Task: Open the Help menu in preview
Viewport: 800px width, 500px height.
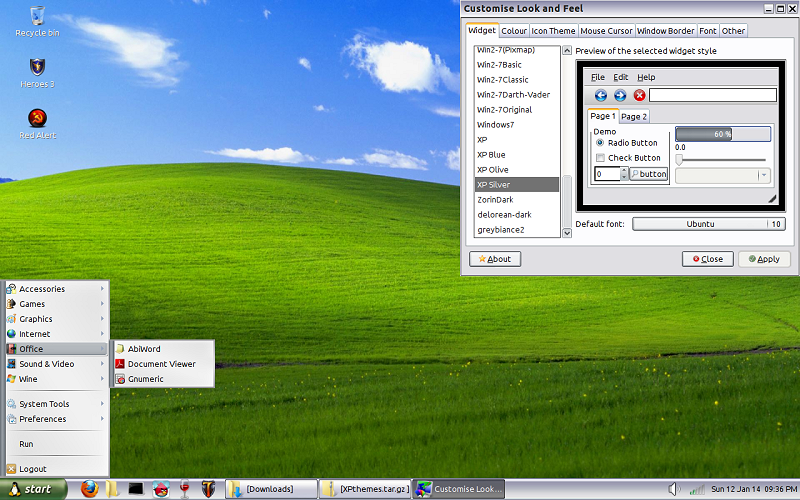Action: click(x=646, y=77)
